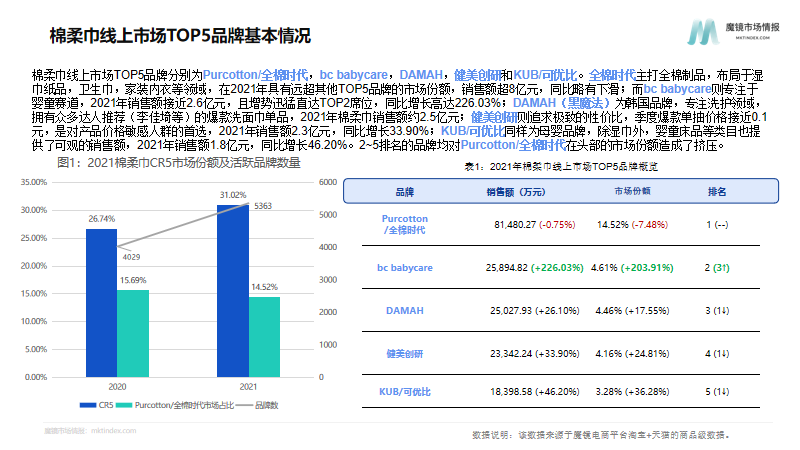Open the bc babycare table brand link

pyautogui.click(x=405, y=268)
